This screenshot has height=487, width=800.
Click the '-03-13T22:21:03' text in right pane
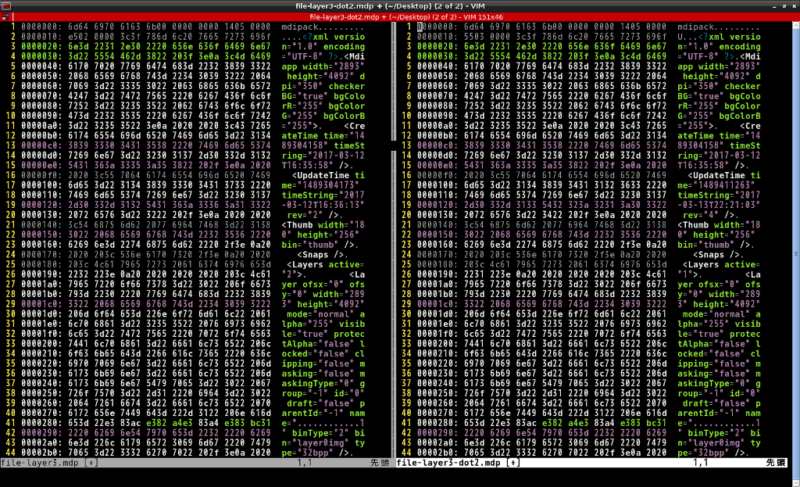tap(718, 205)
